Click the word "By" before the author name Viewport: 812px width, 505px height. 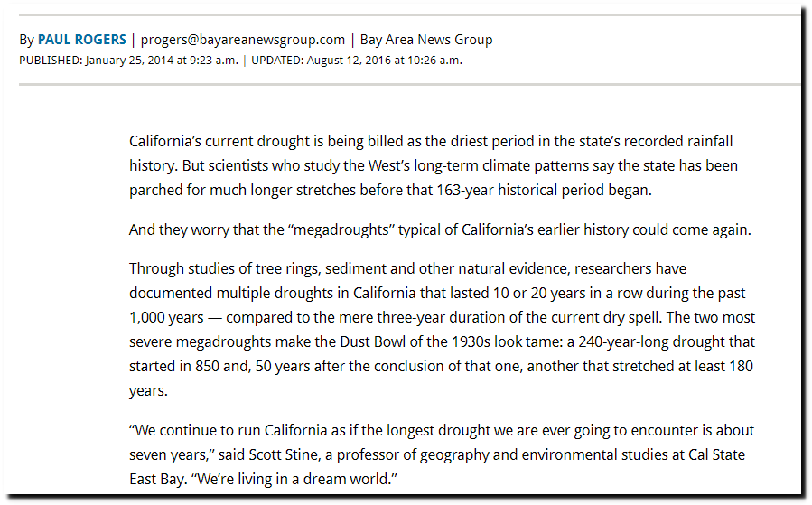pyautogui.click(x=26, y=40)
